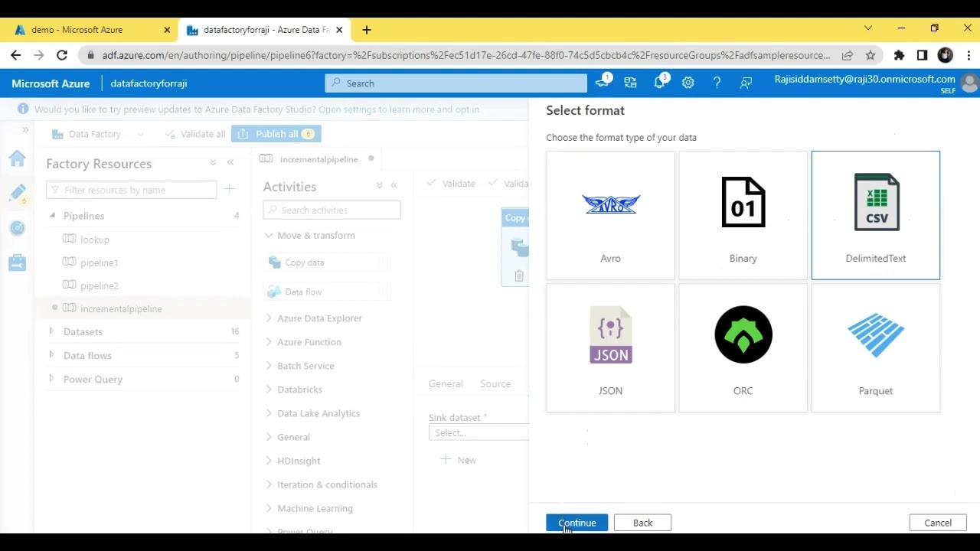Select the Data flow activity
The height and width of the screenshot is (551, 980).
click(328, 292)
